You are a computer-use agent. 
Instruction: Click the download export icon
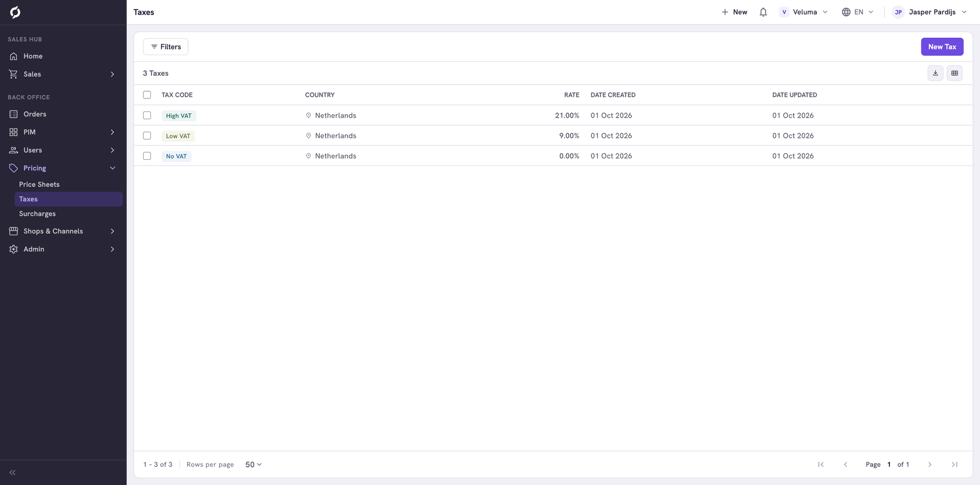[x=936, y=73]
